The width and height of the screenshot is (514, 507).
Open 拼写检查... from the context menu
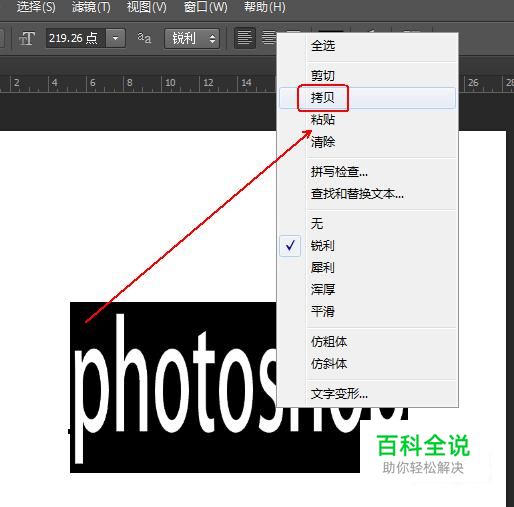367,172
